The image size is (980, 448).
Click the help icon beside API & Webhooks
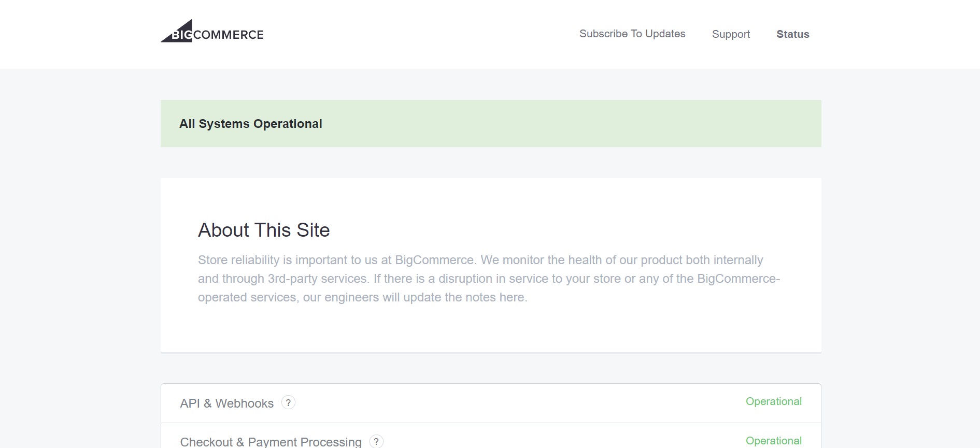288,402
